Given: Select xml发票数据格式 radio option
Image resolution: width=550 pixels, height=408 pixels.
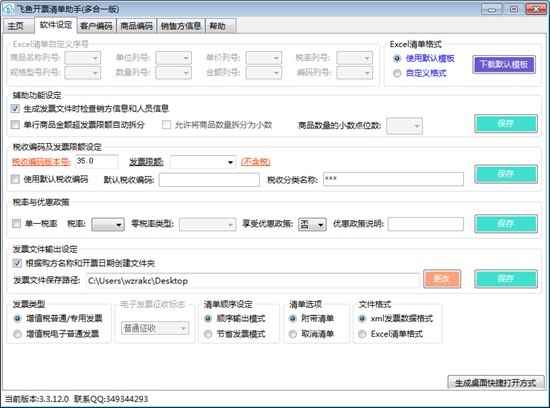Looking at the screenshot, I should pyautogui.click(x=395, y=319).
